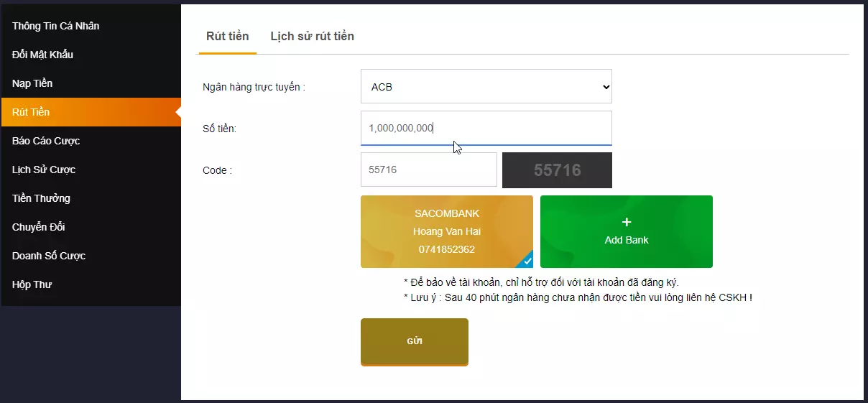Click the plus icon on Add Bank
The width and height of the screenshot is (868, 403).
(x=626, y=223)
